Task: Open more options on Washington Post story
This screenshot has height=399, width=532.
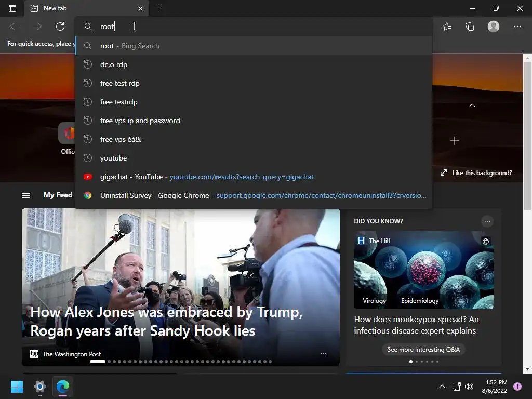Action: 323,353
